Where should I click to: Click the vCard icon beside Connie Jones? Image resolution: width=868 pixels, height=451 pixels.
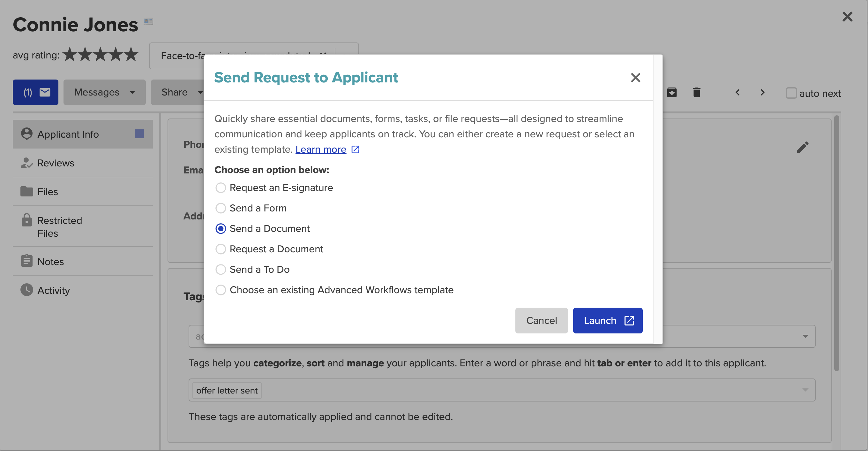[x=148, y=22]
